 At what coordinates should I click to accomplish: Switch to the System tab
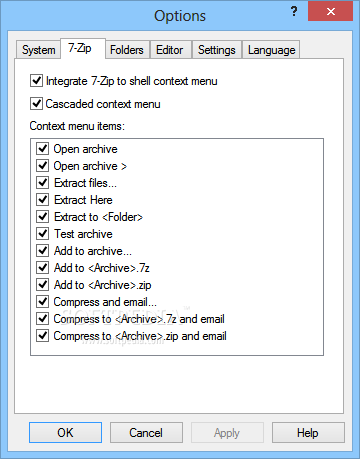(x=38, y=50)
